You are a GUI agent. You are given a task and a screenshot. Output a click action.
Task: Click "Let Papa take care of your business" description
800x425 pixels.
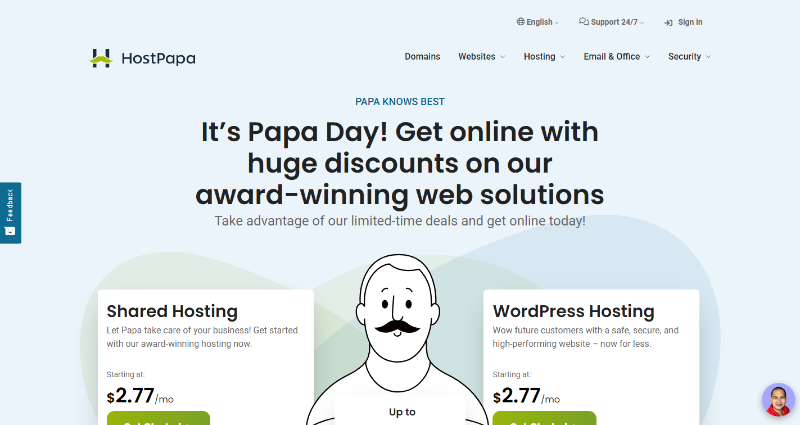[202, 337]
